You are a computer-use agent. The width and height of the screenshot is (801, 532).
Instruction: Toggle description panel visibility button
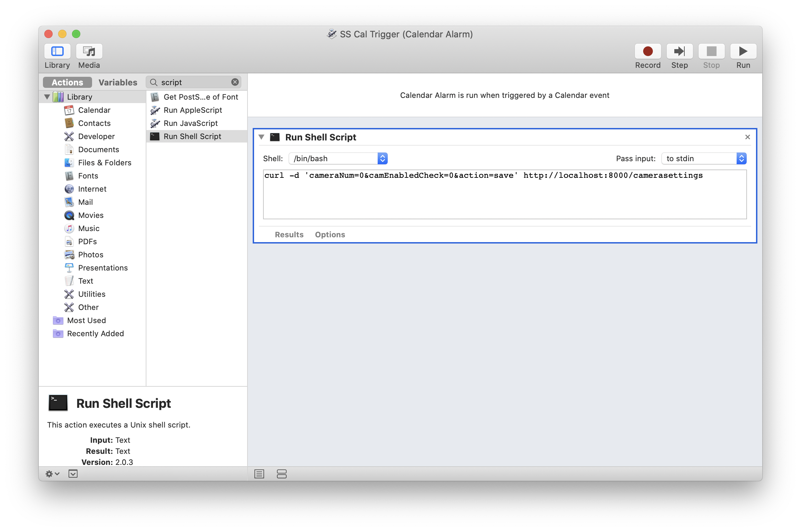tap(73, 474)
